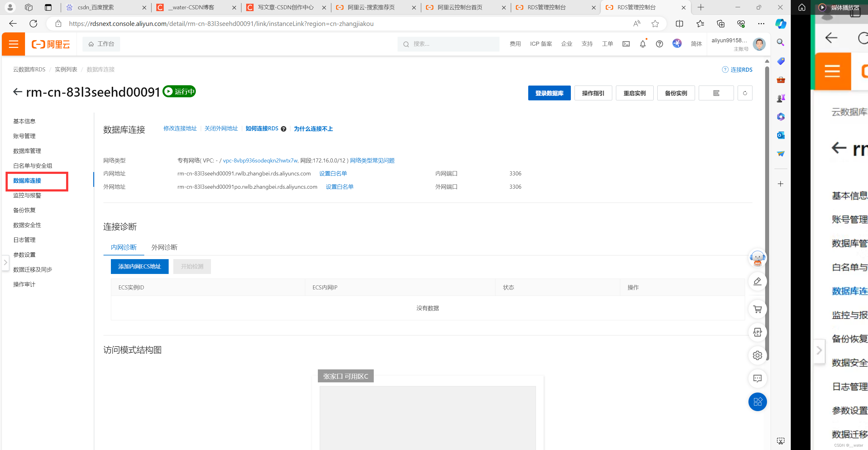This screenshot has height=450, width=868.
Task: Open the account avatar menu
Action: pyautogui.click(x=759, y=44)
